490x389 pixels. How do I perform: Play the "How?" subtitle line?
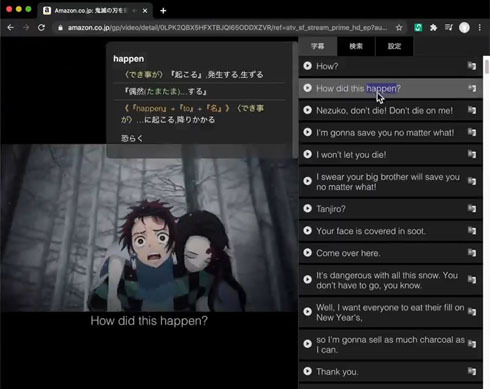point(307,66)
